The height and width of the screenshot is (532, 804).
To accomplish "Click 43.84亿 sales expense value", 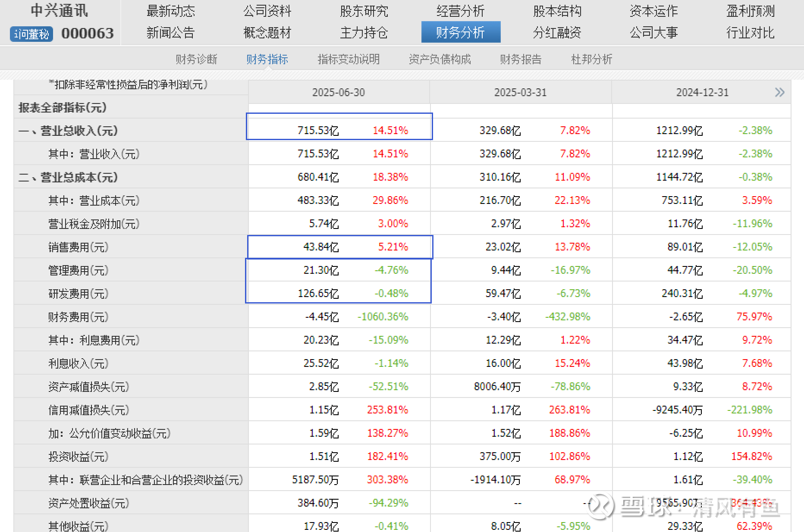I will tap(321, 247).
